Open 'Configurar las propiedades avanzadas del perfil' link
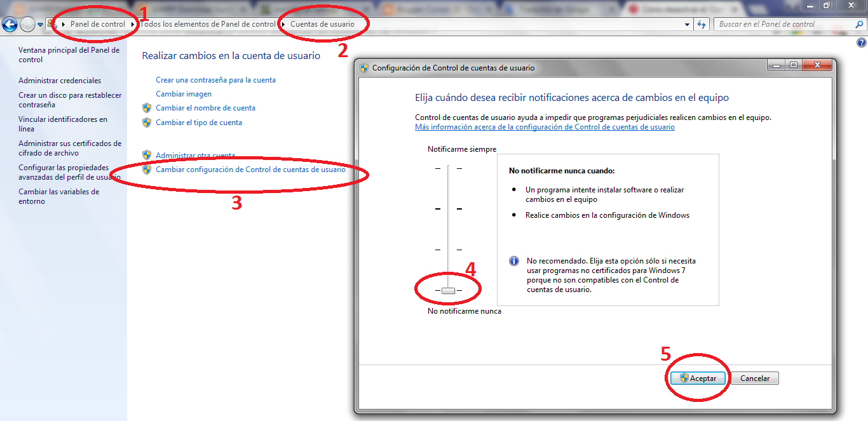This screenshot has width=868, height=421. (70, 172)
